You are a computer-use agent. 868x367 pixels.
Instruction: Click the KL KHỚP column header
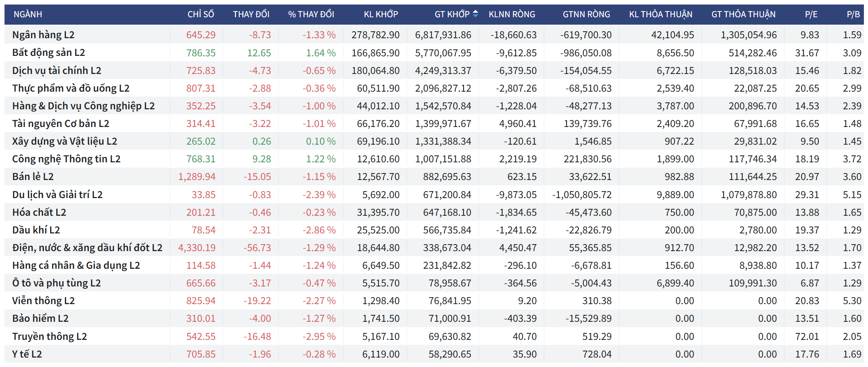pos(381,14)
